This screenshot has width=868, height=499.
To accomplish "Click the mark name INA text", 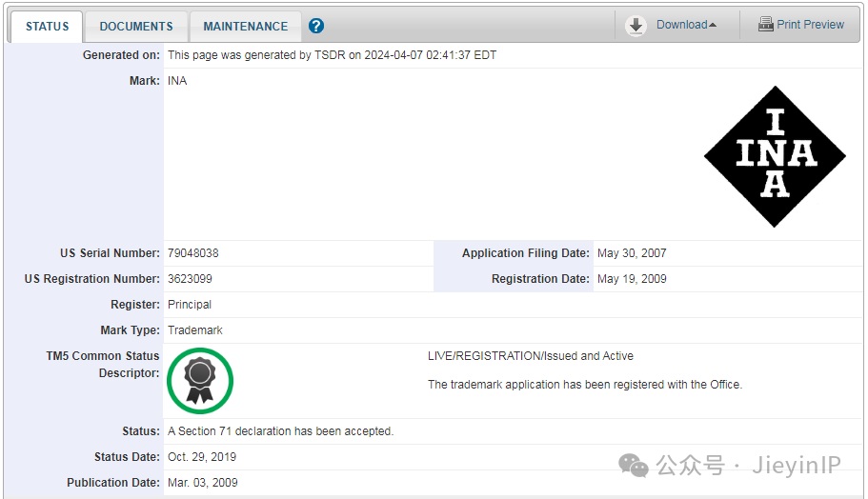I will [177, 81].
